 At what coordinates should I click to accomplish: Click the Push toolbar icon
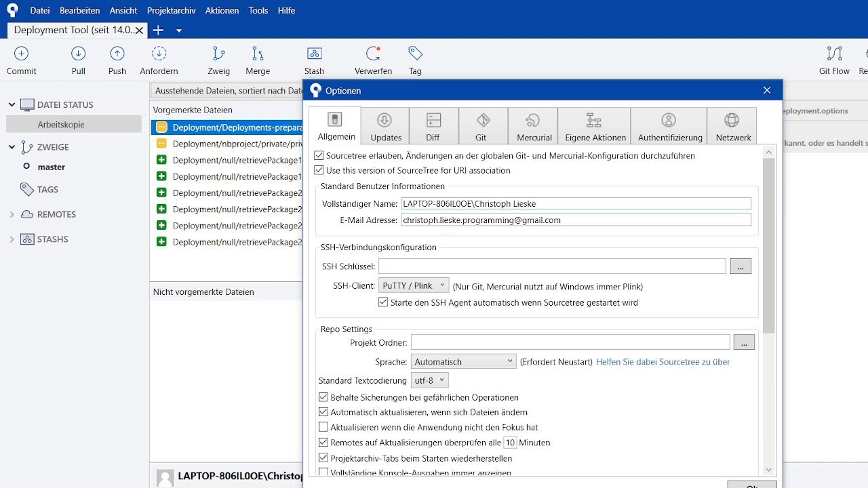(117, 54)
